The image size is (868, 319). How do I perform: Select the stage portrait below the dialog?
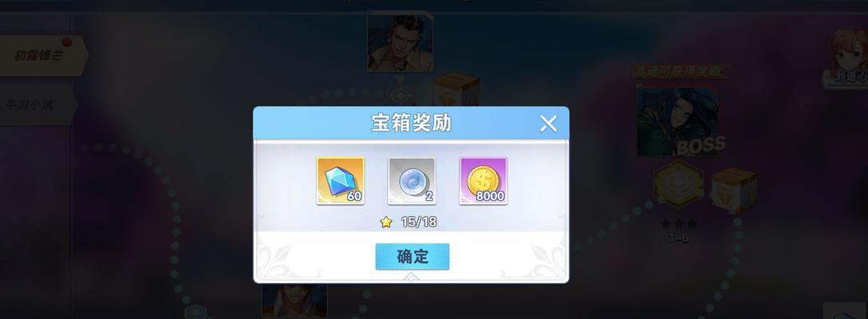(294, 301)
